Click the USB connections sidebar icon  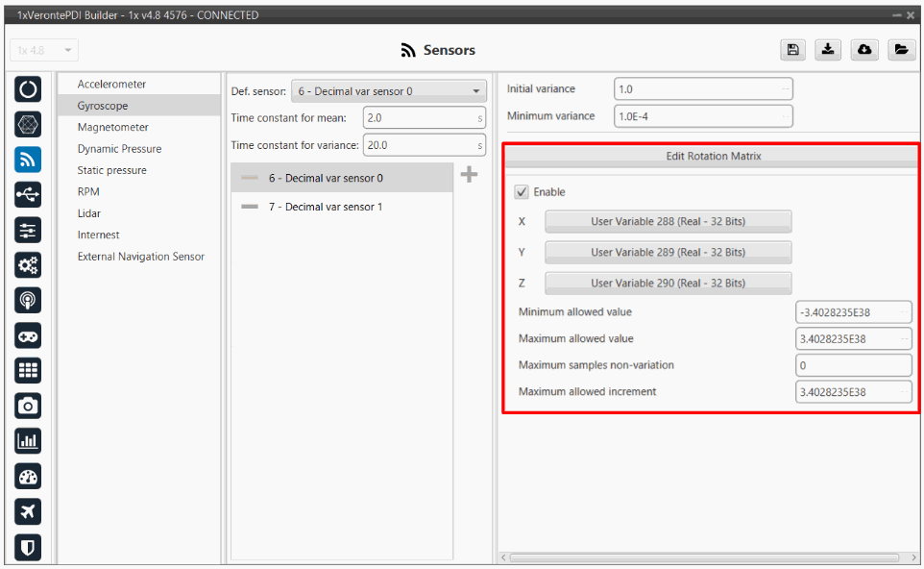pos(29,195)
